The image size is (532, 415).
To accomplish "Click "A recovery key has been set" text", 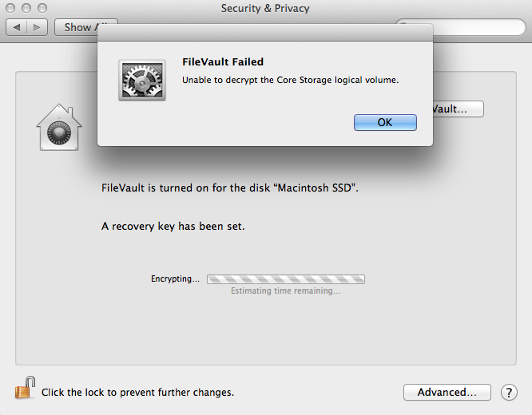I will pyautogui.click(x=173, y=226).
